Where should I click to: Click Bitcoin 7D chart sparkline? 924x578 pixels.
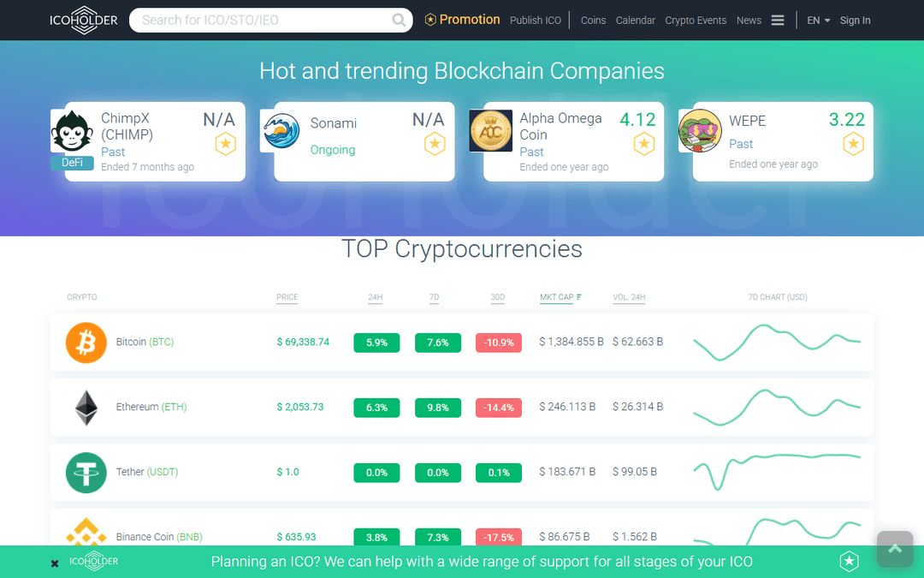click(777, 342)
